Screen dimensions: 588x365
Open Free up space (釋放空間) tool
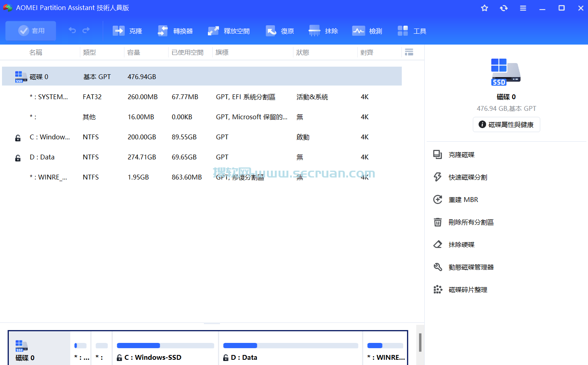click(229, 31)
